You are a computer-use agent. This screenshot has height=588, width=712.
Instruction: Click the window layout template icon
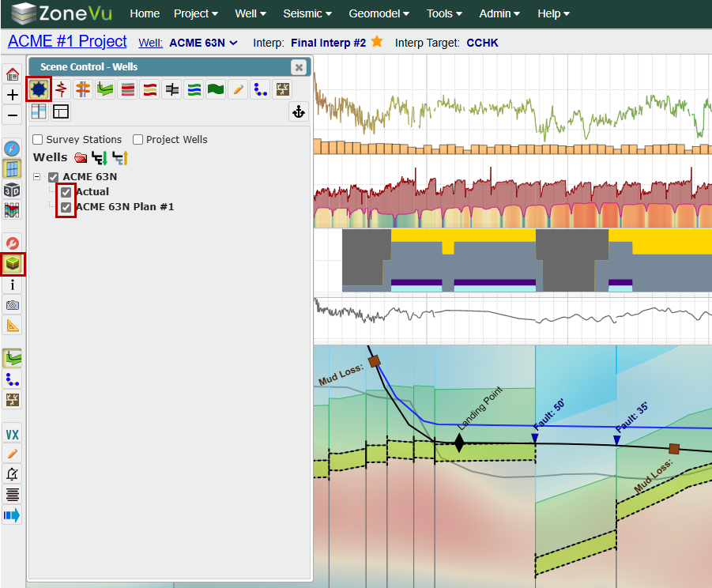[x=61, y=111]
